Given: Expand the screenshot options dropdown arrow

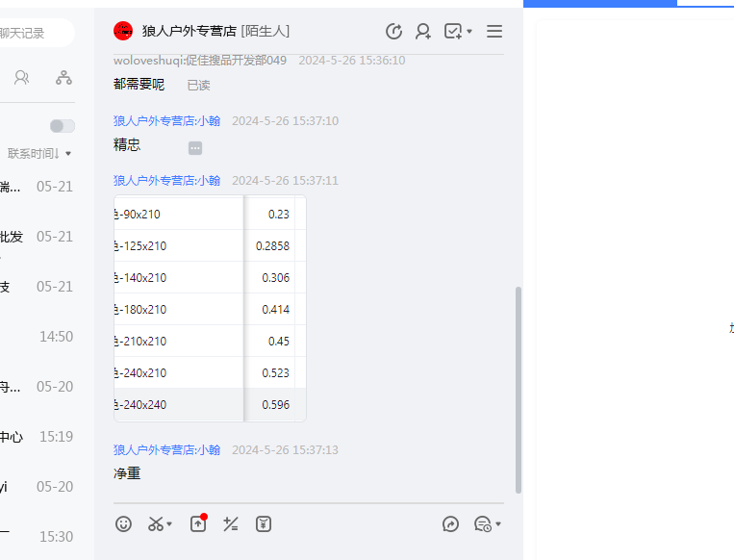Looking at the screenshot, I should click(169, 524).
